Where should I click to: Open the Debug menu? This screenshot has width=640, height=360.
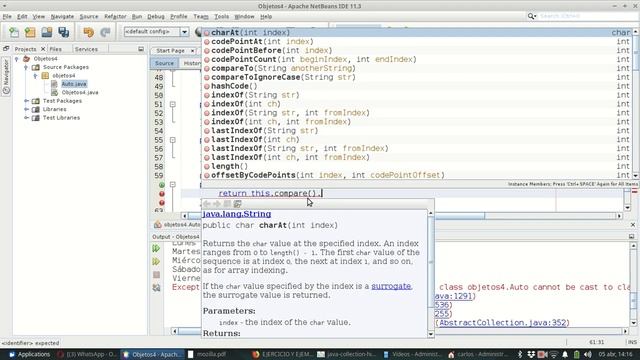point(156,17)
